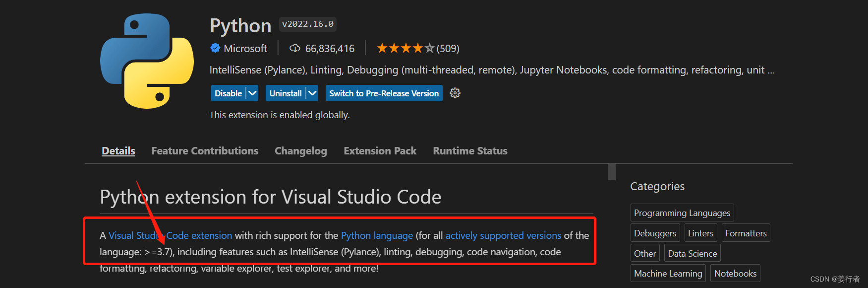Click the Python extension logo

(x=147, y=61)
